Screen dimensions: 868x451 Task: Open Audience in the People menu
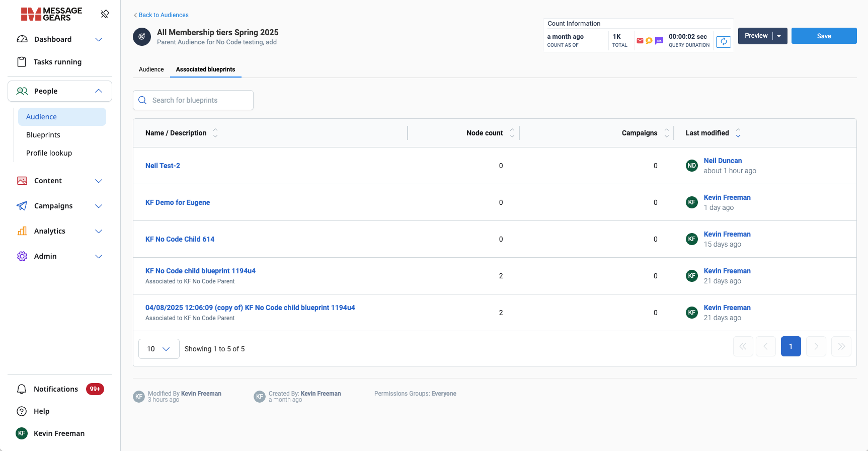tap(62, 117)
